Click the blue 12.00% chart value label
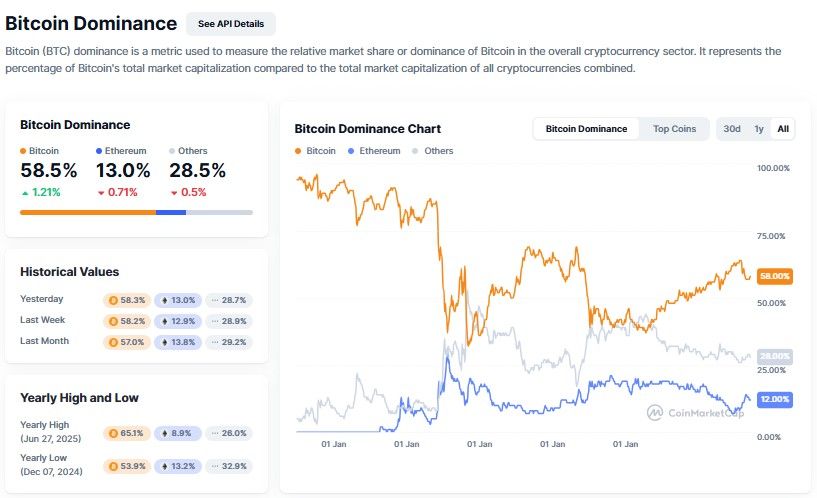Screen dimensions: 817x498 pos(775,399)
